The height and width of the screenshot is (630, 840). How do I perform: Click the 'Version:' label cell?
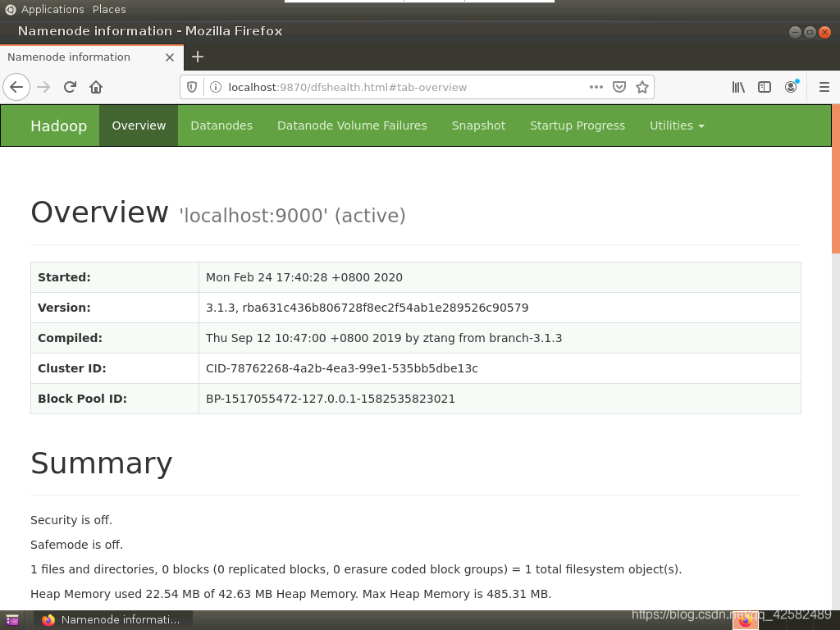115,308
